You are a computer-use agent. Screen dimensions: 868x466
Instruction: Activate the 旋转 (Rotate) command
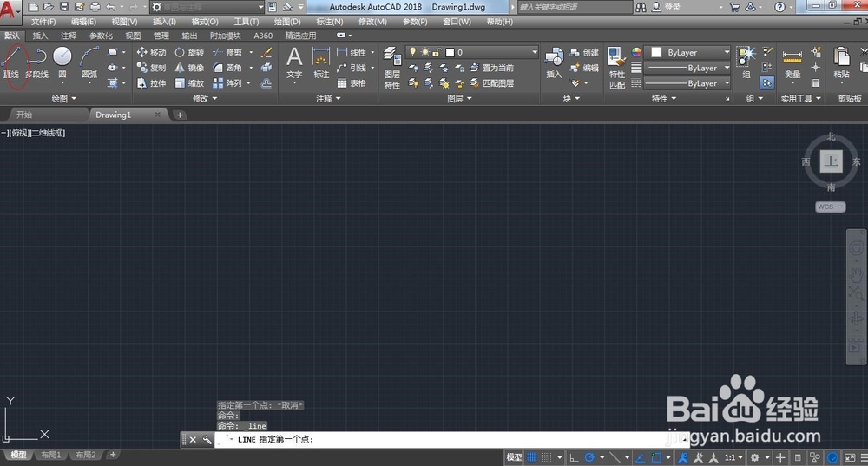(189, 53)
